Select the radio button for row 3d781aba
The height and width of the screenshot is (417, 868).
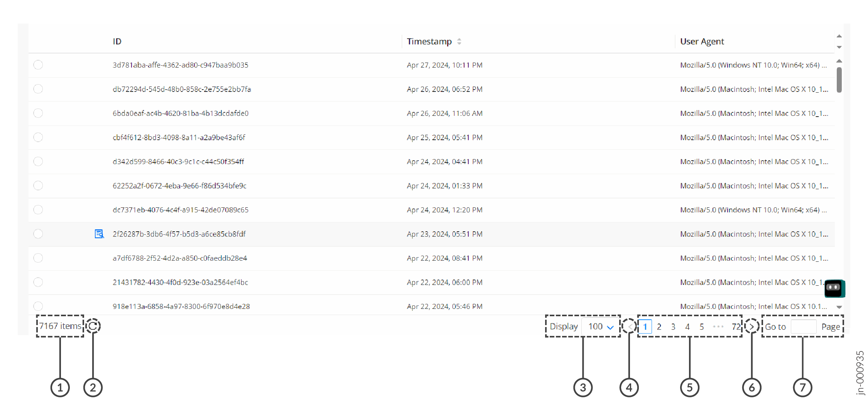point(38,65)
